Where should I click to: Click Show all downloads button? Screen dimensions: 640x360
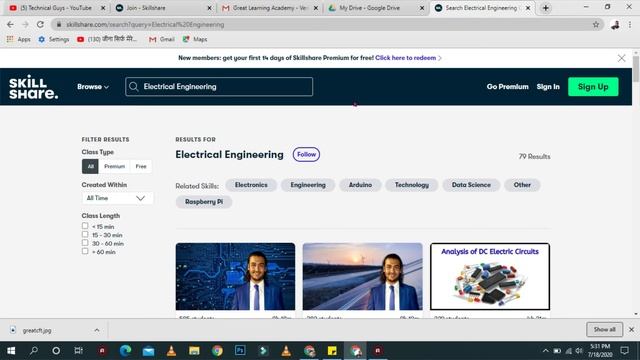[604, 329]
